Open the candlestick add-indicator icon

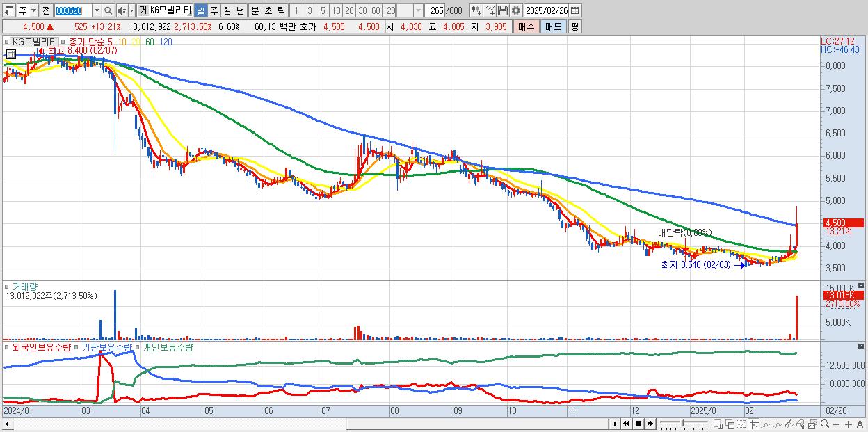pyautogui.click(x=476, y=10)
